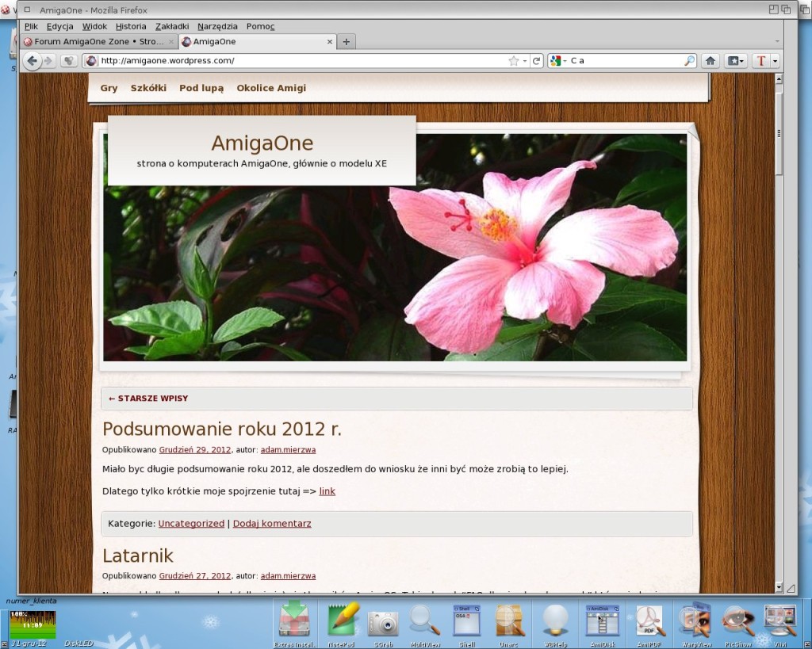The height and width of the screenshot is (649, 812).
Task: Click the vertical scrollbar thumb
Action: (779, 134)
